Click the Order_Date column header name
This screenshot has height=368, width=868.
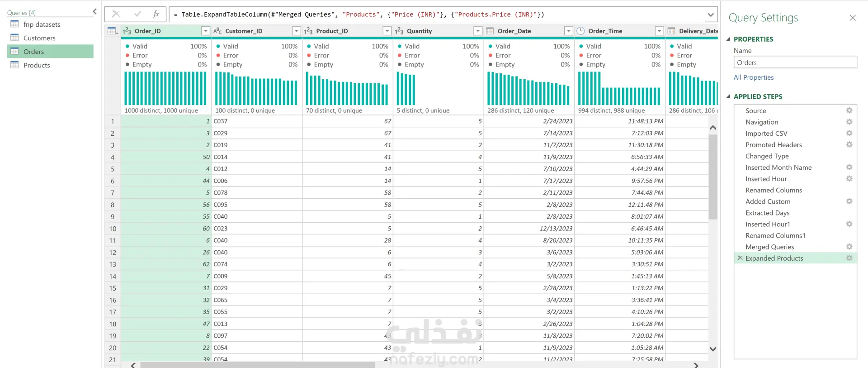[514, 31]
